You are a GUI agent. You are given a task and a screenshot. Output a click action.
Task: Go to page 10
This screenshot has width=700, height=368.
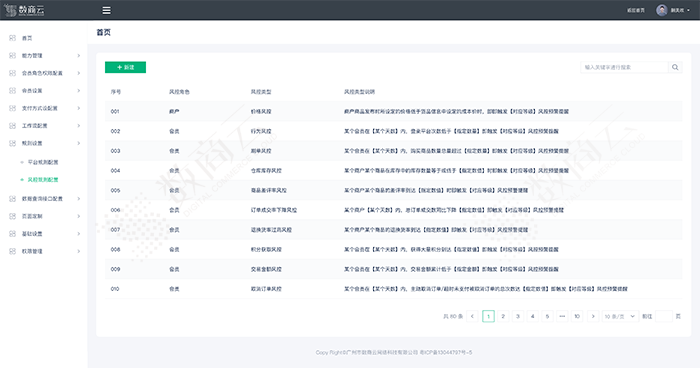tap(577, 316)
